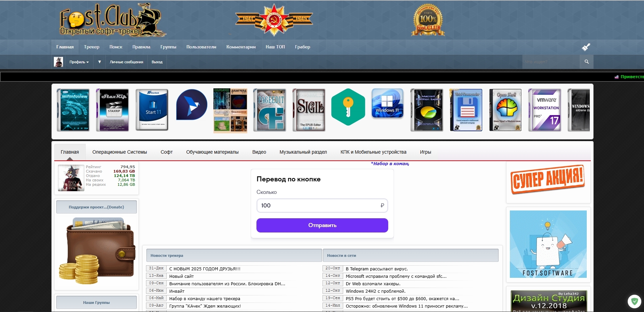
Task: Click the Наши Группы panel header
Action: tap(97, 303)
